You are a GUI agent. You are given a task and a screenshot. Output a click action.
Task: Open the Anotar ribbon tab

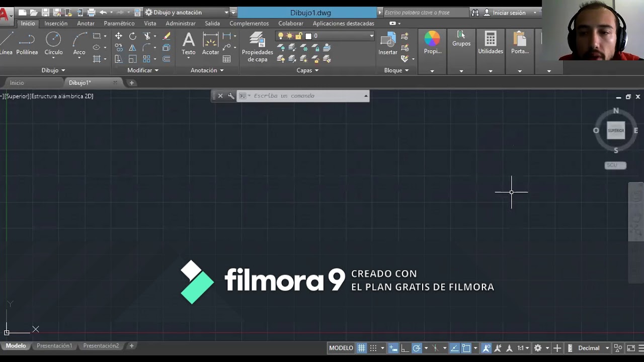point(86,24)
